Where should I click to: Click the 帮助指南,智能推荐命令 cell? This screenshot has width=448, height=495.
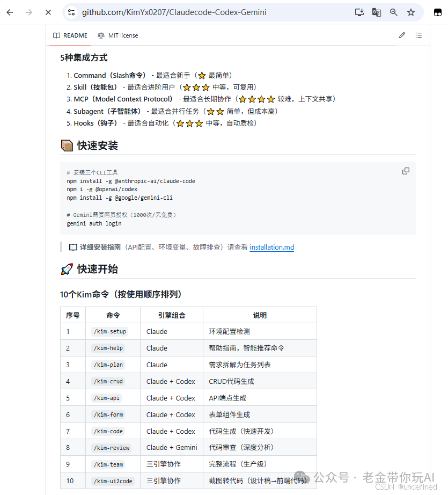[x=260, y=348]
